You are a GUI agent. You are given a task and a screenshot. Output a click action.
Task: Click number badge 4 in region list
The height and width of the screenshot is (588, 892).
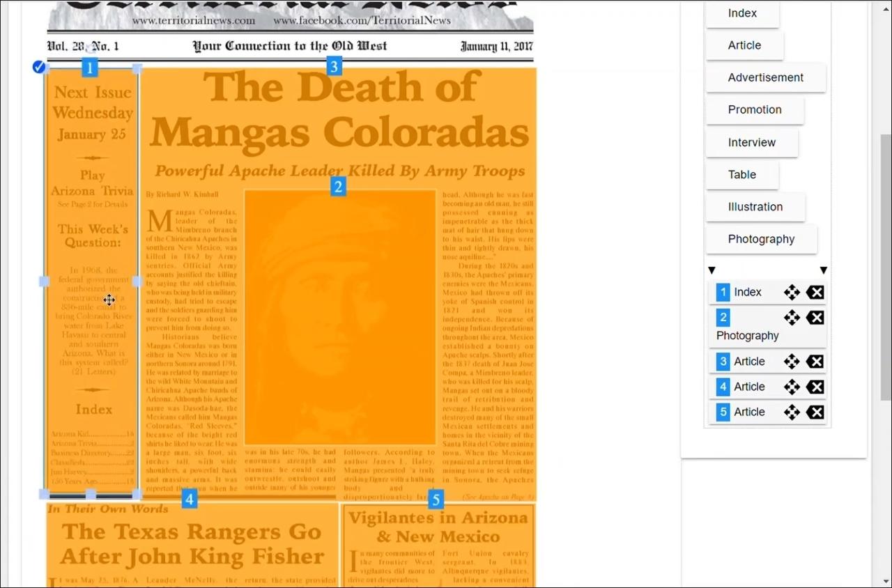click(723, 387)
